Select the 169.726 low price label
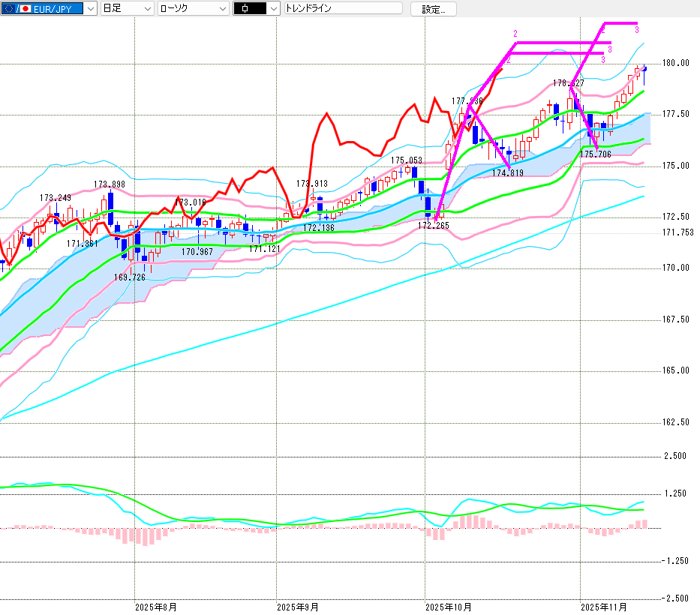Image resolution: width=700 pixels, height=615 pixels. [x=129, y=277]
